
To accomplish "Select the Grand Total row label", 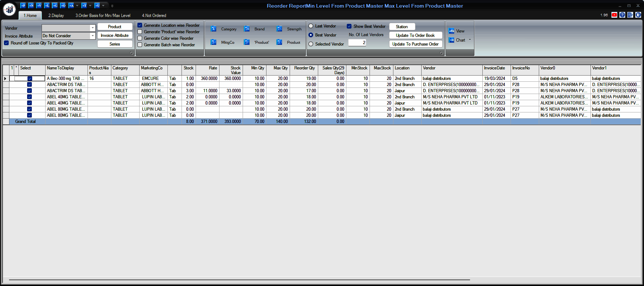I will (x=25, y=121).
